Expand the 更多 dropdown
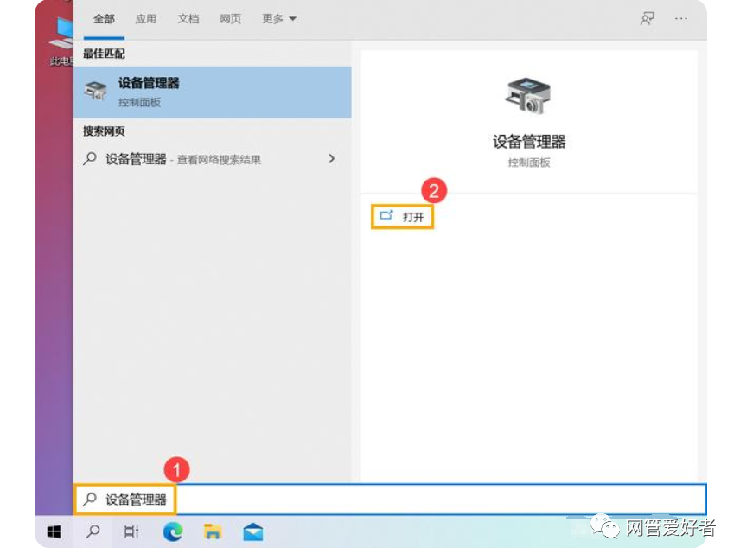740x560 pixels. (279, 18)
